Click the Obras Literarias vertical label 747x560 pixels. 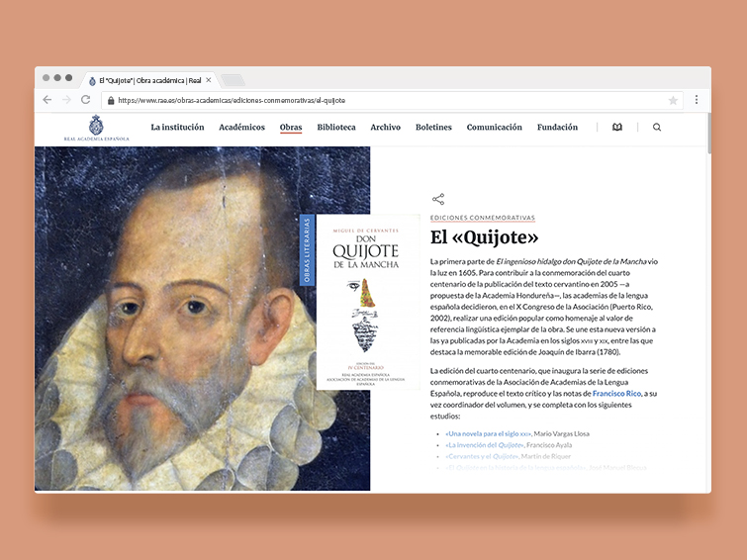pos(307,250)
